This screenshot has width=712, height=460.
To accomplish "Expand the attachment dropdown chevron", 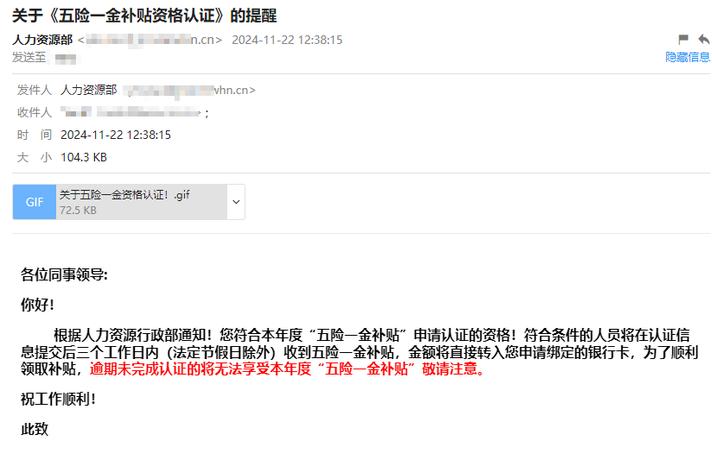I will tap(236, 202).
